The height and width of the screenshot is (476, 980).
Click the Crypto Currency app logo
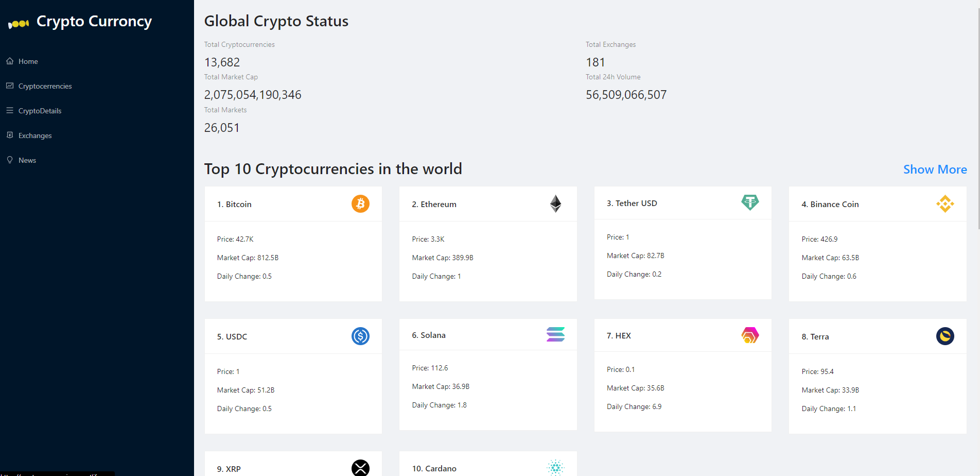(19, 24)
